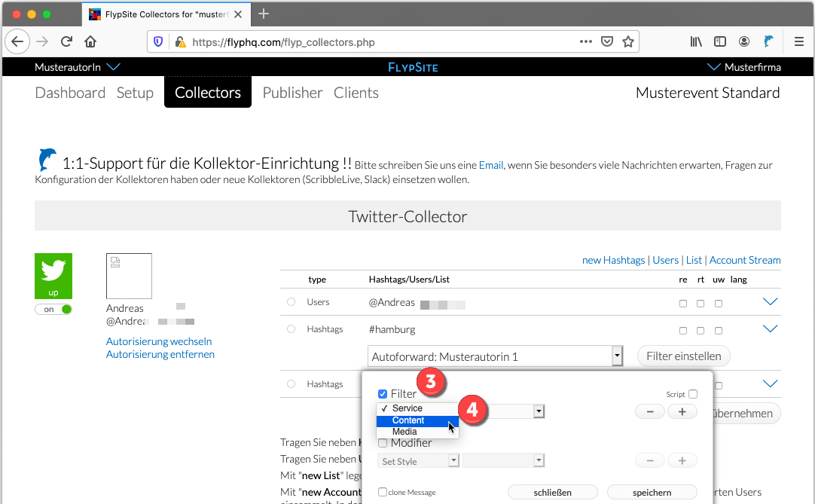Tick the uw checkbox for #hamburg row
Screen dimensions: 815x504
point(719,330)
